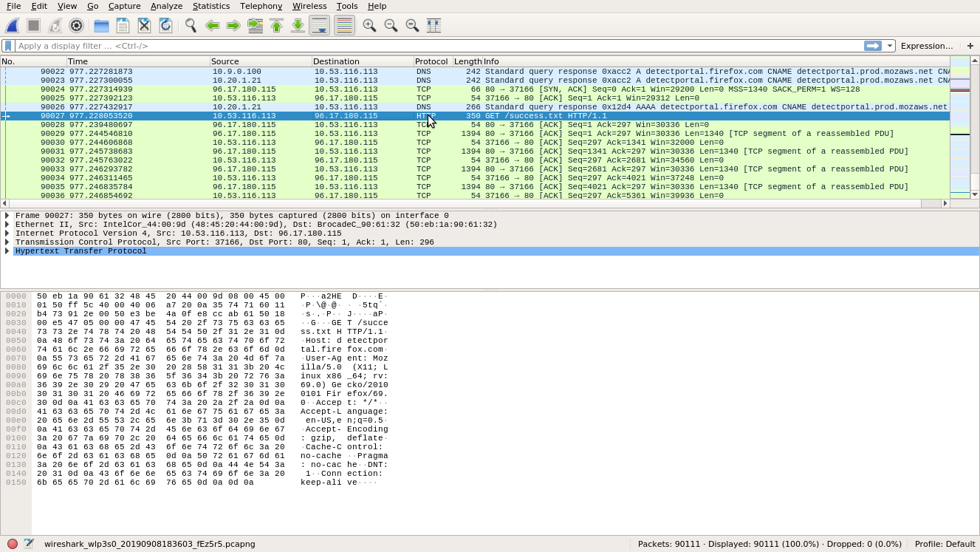
Task: Reload this capture file
Action: coord(165,26)
